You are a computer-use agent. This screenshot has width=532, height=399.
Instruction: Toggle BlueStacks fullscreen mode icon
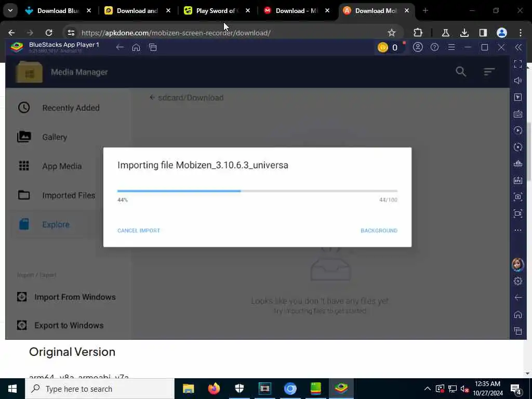coord(518,64)
